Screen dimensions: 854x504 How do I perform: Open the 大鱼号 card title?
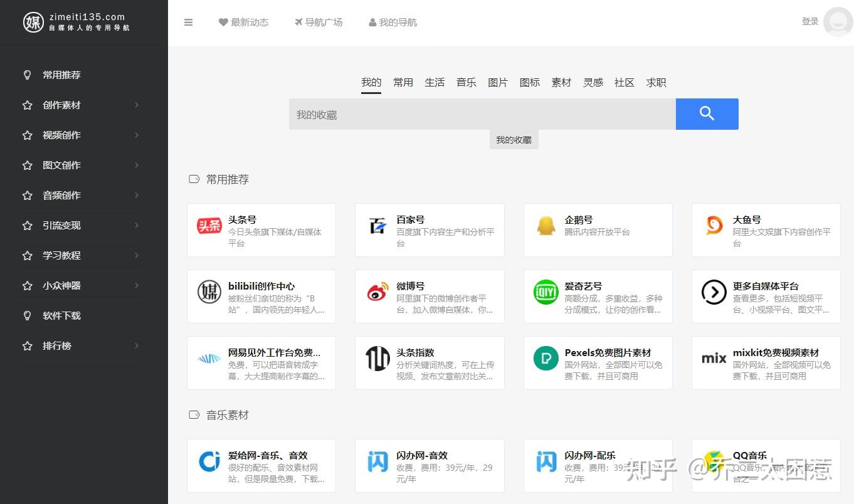coord(747,219)
